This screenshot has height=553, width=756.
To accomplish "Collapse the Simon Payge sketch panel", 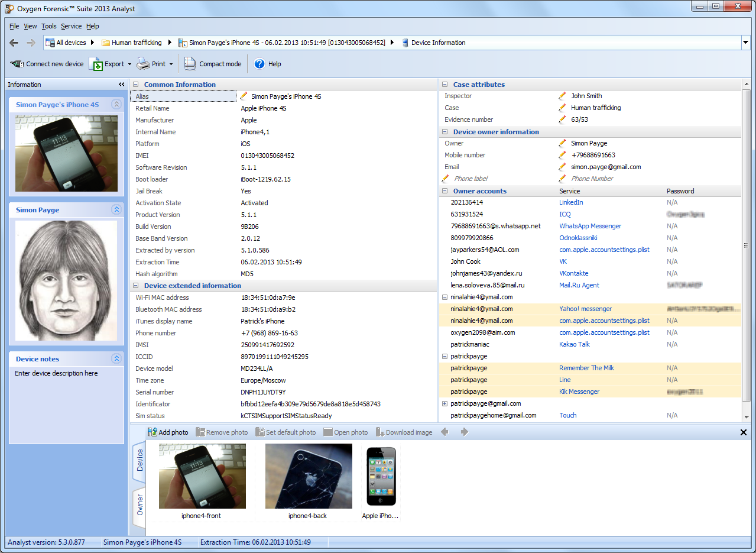I will click(116, 209).
